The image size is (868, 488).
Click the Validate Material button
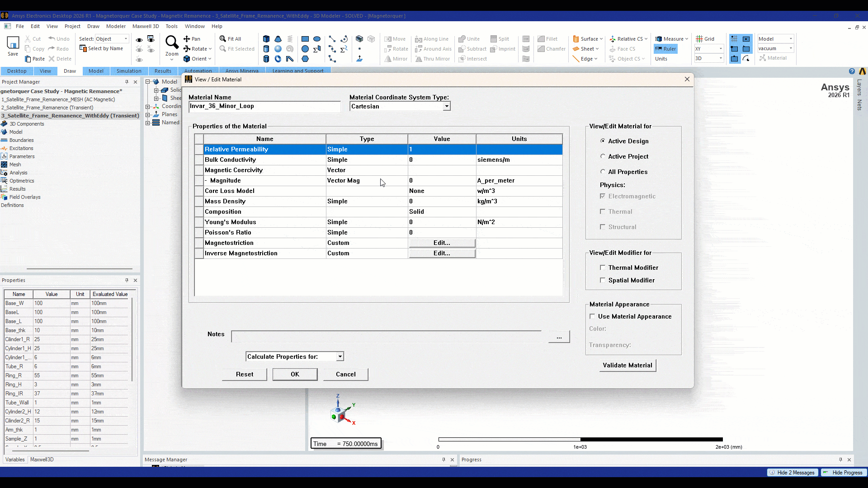point(627,365)
